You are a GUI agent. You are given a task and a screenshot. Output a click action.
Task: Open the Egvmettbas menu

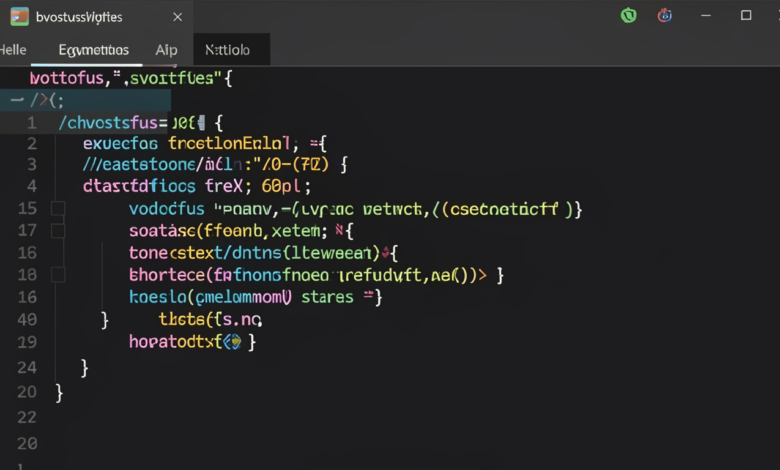(x=93, y=50)
